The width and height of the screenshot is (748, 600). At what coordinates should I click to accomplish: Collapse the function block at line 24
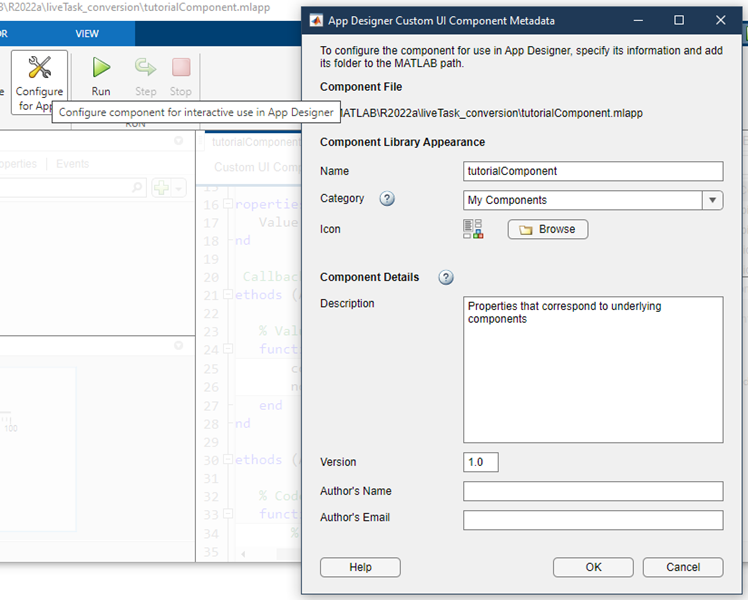point(228,349)
